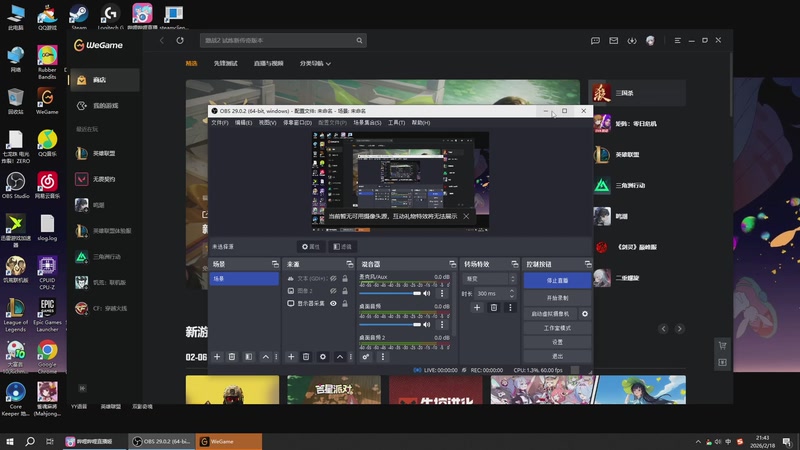This screenshot has height=450, width=800.
Task: Pop out the Controls dock panel
Action: (x=588, y=264)
